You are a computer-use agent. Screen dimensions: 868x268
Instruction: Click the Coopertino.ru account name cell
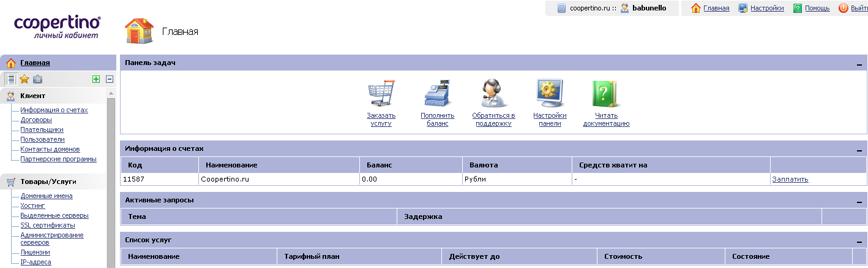[x=279, y=179]
